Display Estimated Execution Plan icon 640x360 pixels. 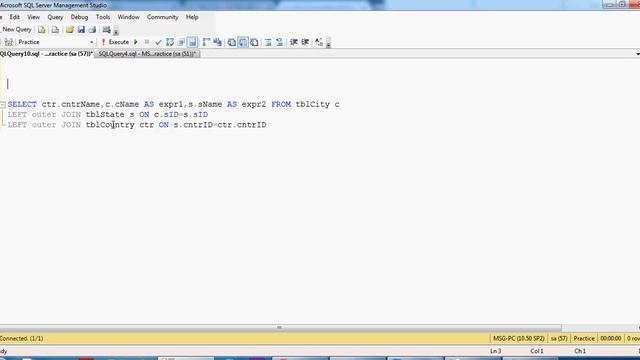[x=170, y=42]
